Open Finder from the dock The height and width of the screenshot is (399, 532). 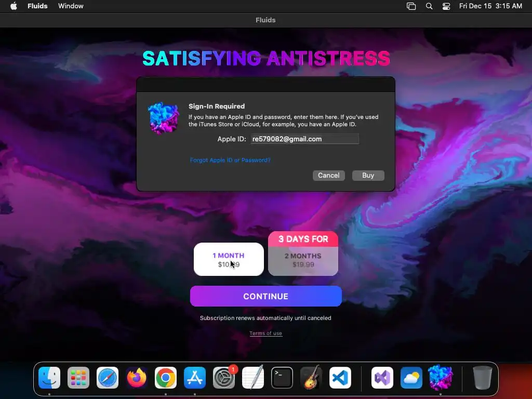(x=49, y=378)
